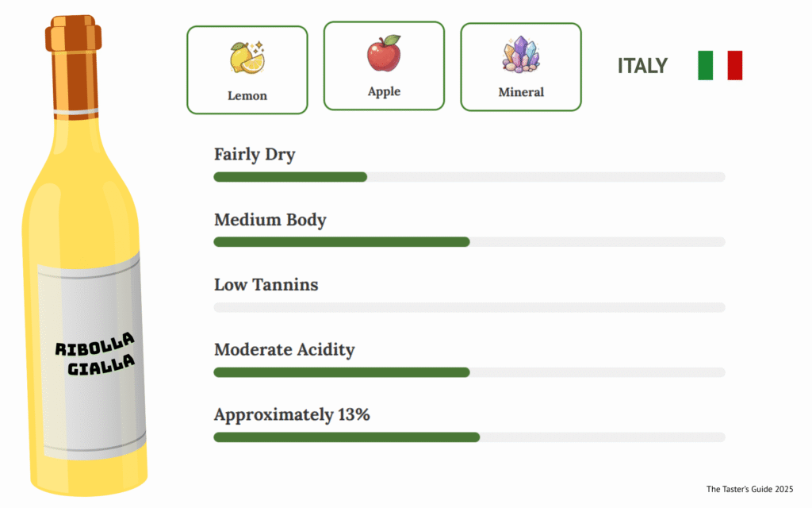
Task: Click the mineral crystals icon
Action: tap(520, 56)
